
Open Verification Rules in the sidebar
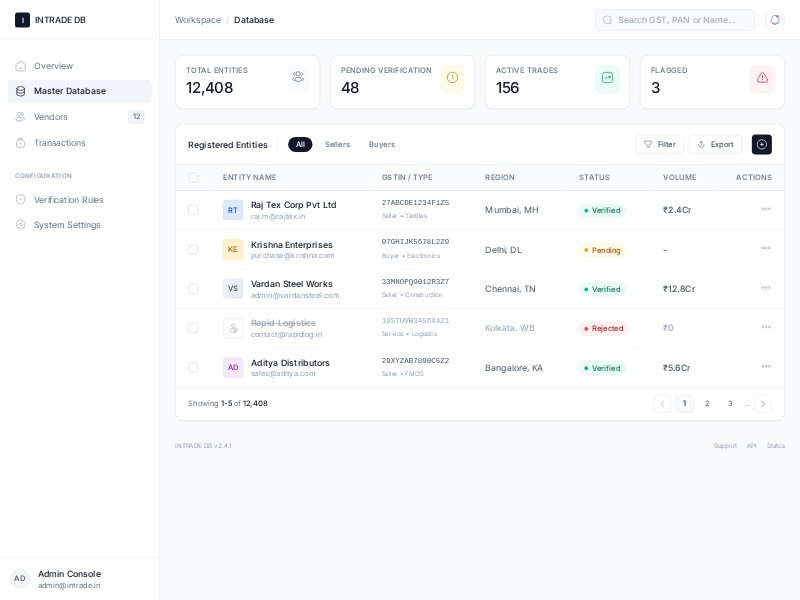[x=68, y=200]
